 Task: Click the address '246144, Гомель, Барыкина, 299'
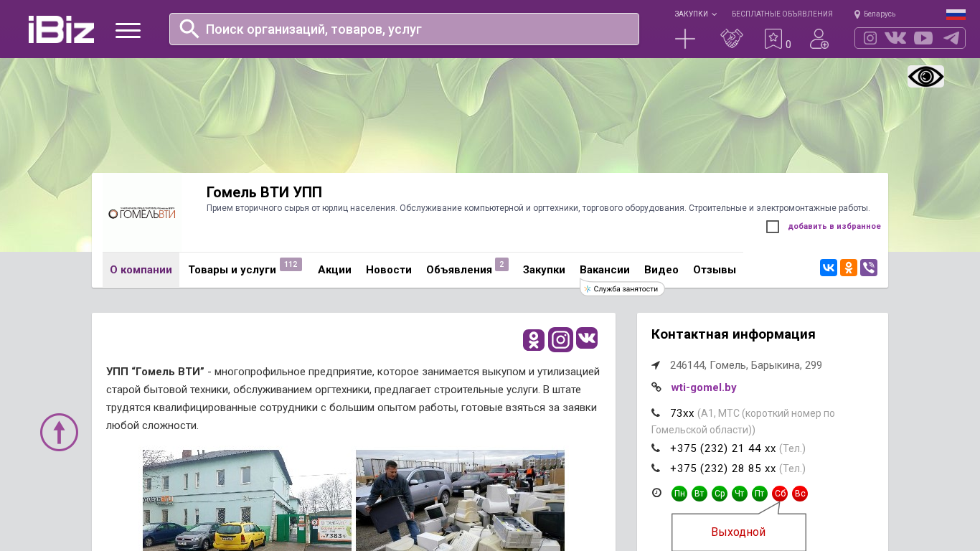pos(746,365)
